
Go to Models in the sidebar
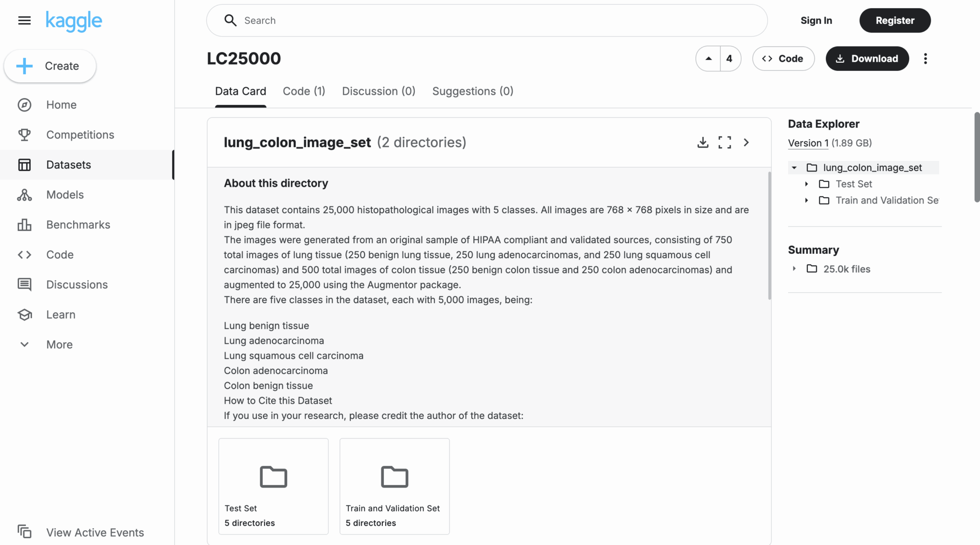click(x=65, y=195)
